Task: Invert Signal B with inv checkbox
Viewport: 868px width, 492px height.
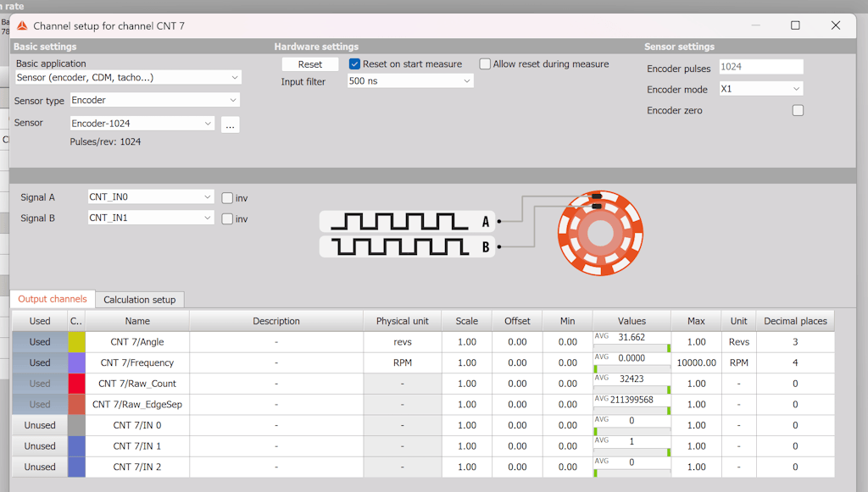Action: point(227,219)
